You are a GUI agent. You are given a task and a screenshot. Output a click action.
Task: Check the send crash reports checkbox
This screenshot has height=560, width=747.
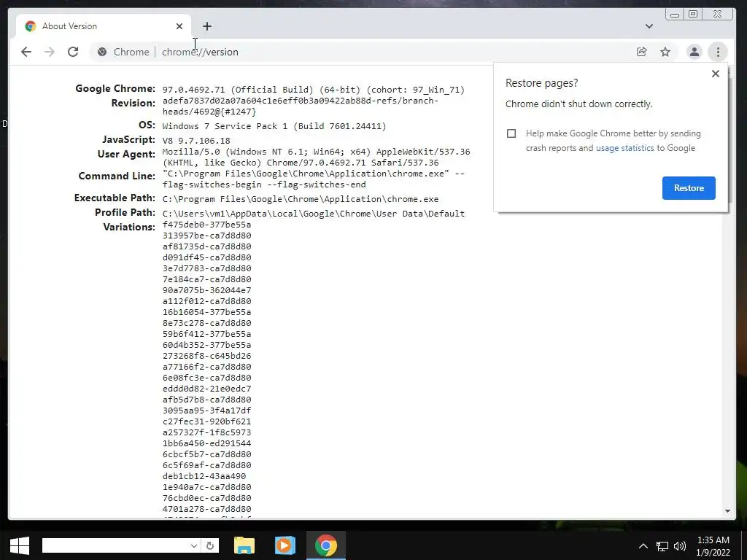click(x=511, y=133)
